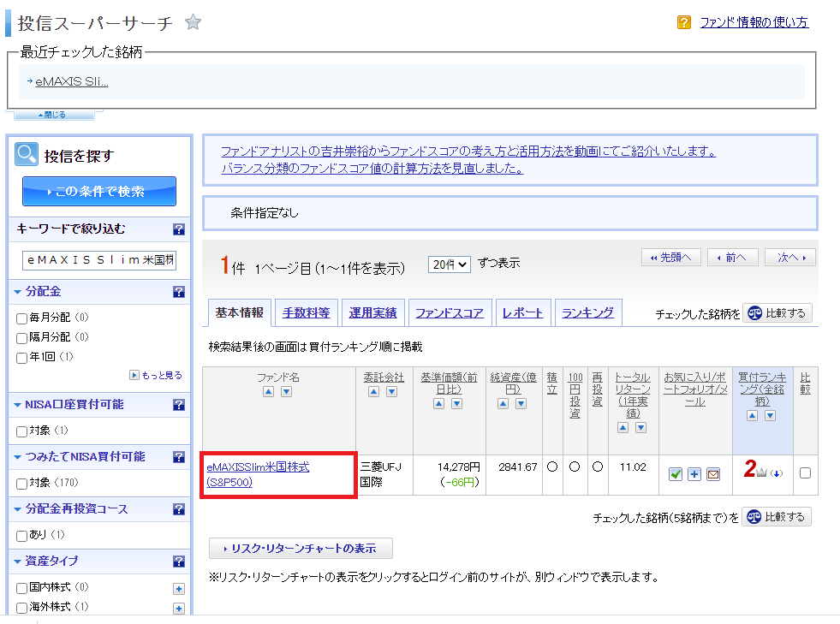Open the ランキング tab
Screen dimensions: 840x624
coord(588,312)
